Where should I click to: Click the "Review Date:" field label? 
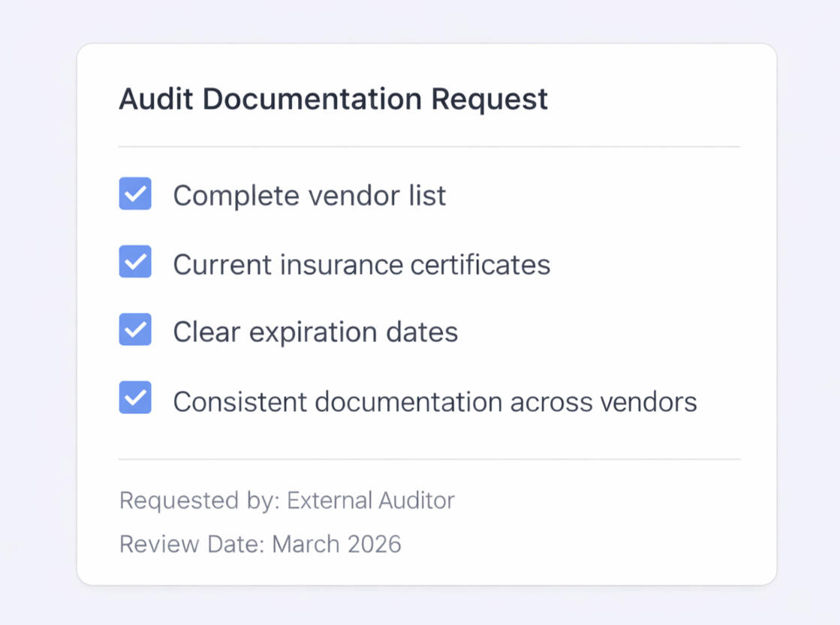coord(192,544)
